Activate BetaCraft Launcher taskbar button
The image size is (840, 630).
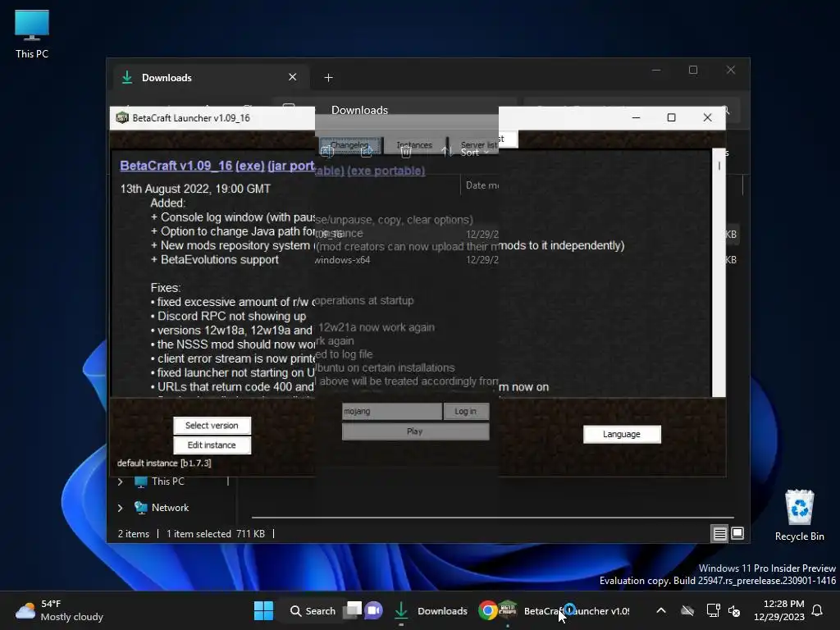pos(565,611)
